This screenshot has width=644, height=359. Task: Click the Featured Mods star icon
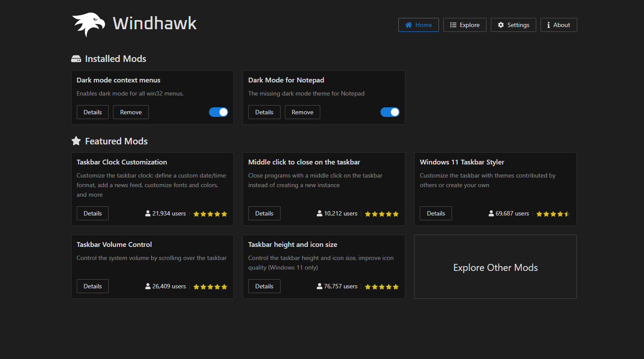(76, 141)
